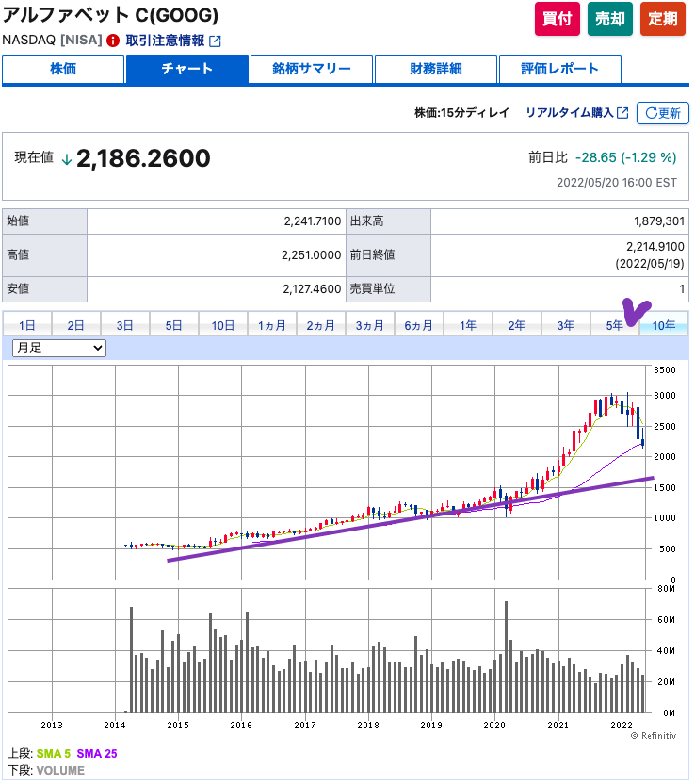
Task: Click the 買付 buy button
Action: [x=558, y=19]
